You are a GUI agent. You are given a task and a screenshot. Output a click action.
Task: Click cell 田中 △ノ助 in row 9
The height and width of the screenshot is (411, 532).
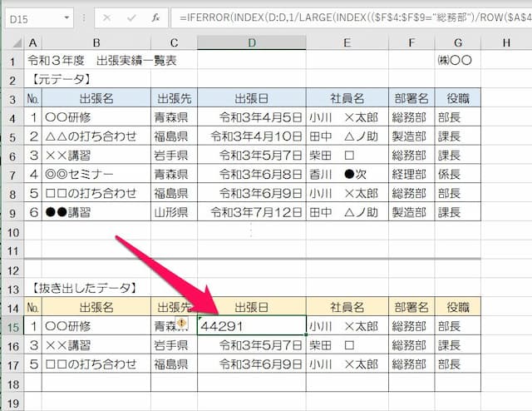pos(347,212)
